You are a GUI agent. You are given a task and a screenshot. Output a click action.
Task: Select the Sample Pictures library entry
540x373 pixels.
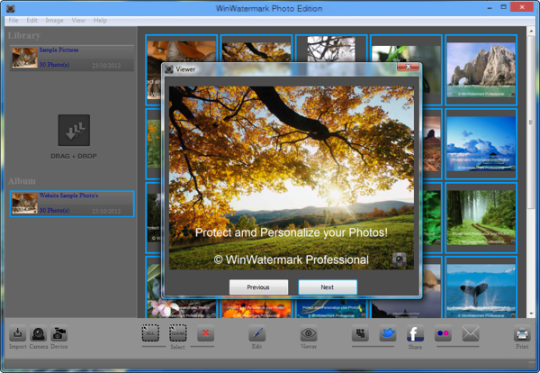(x=72, y=58)
